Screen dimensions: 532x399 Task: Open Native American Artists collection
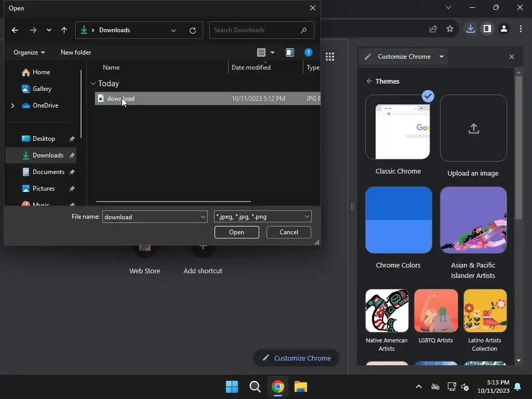point(387,311)
